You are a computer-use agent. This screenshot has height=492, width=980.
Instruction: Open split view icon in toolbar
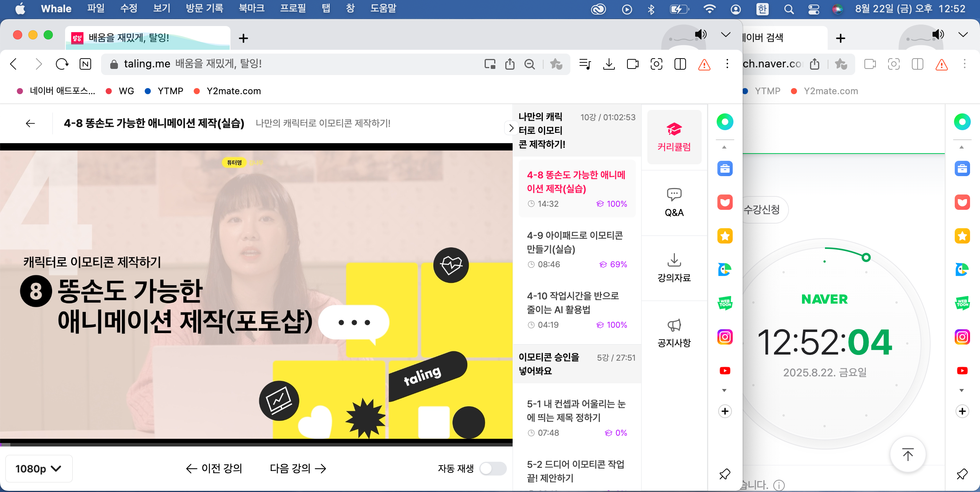(680, 64)
